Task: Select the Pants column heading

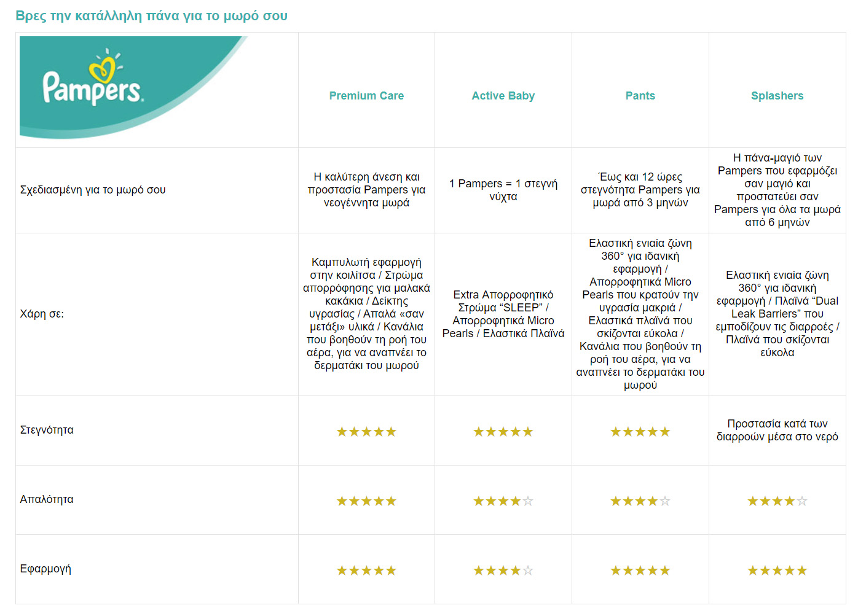Action: [x=640, y=96]
